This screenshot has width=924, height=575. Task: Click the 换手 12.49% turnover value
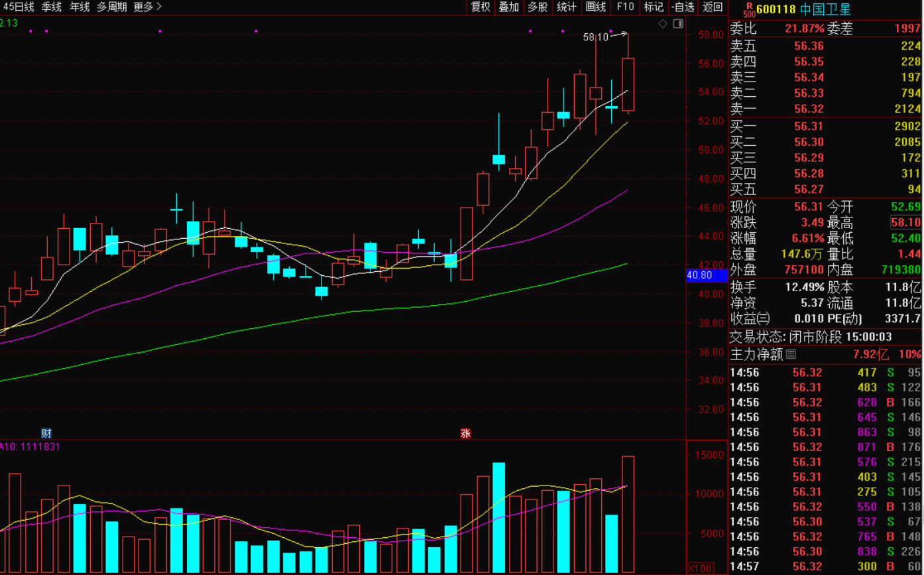click(x=804, y=288)
